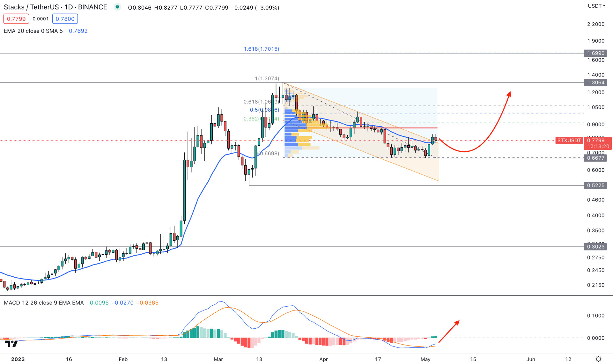Click the MACD signal value −0.0365

tap(147, 303)
